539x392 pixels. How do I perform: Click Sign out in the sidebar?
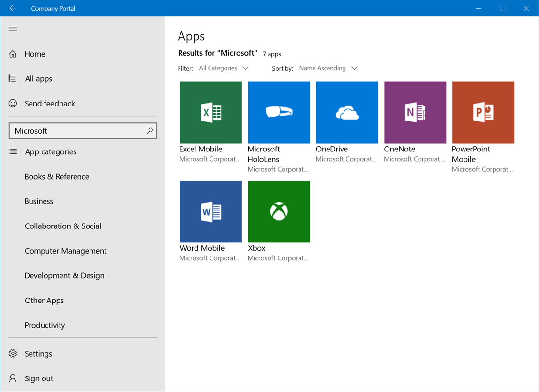click(x=39, y=378)
